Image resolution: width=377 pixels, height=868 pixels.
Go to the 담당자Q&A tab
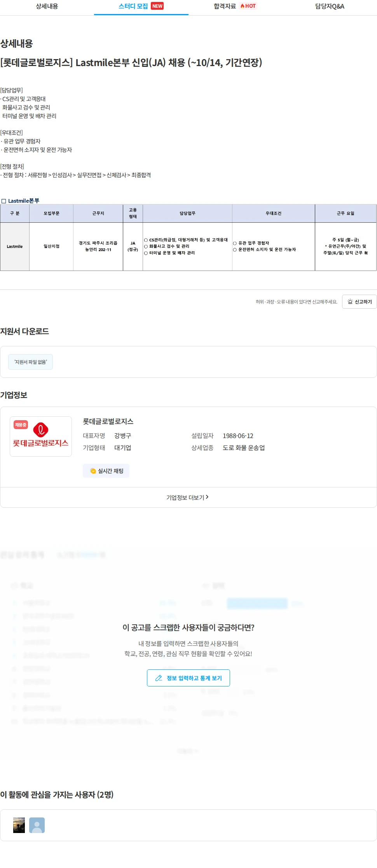330,6
